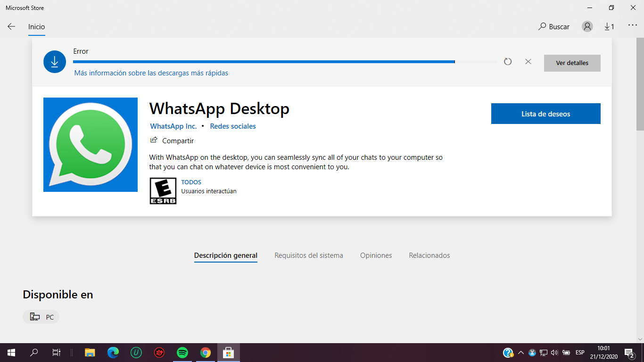Image resolution: width=644 pixels, height=362 pixels.
Task: Launch Spotify from taskbar
Action: pyautogui.click(x=182, y=353)
